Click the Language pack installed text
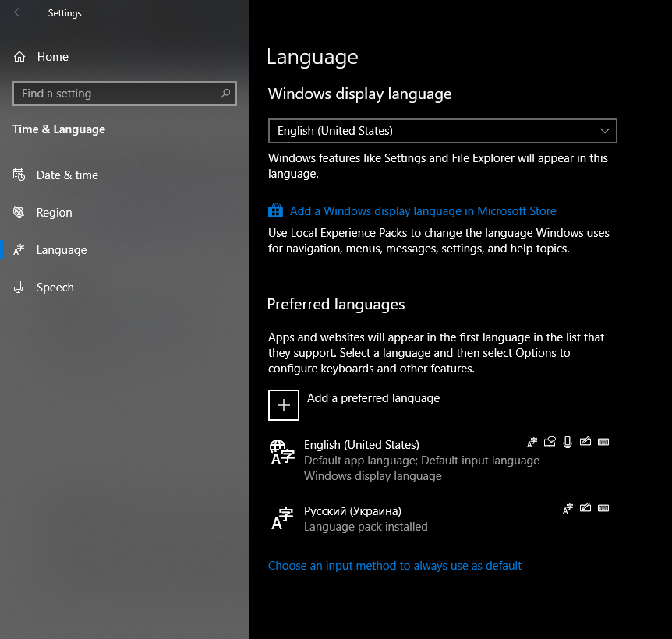The image size is (672, 639). coord(366,526)
